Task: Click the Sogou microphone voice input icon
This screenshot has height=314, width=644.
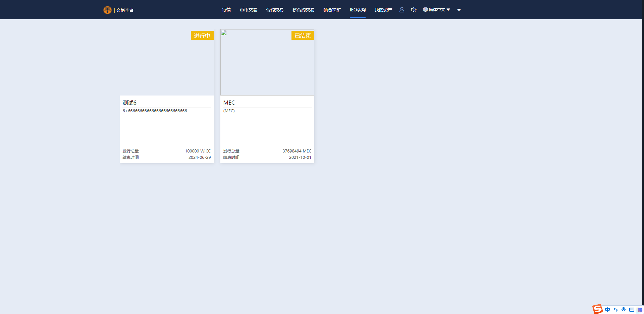Action: click(x=623, y=310)
